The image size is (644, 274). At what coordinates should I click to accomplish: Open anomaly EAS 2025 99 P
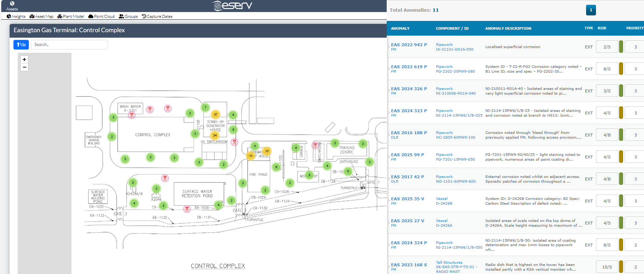coord(408,155)
